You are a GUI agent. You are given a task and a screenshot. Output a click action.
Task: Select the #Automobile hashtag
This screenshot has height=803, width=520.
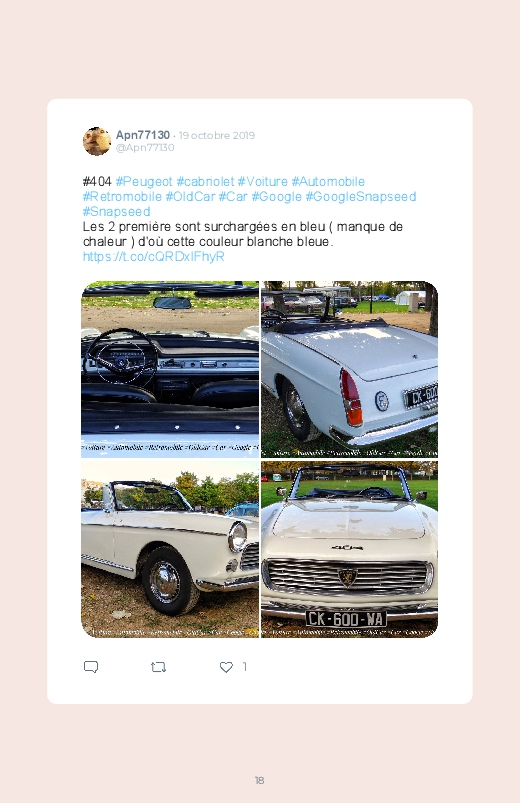(x=328, y=182)
